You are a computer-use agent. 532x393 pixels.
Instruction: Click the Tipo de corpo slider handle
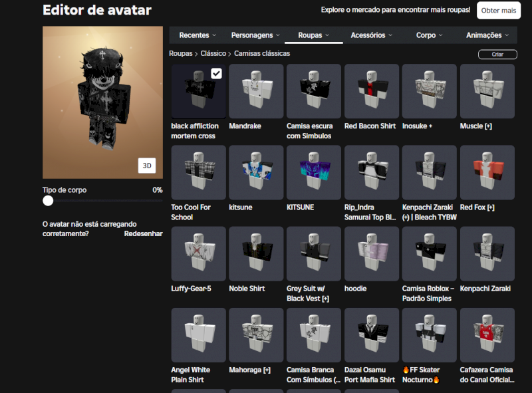(x=48, y=200)
